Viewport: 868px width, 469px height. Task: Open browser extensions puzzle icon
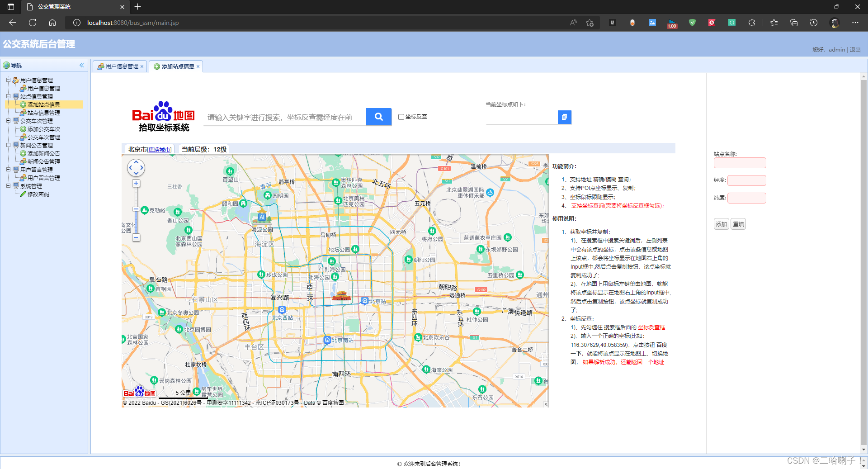(752, 23)
